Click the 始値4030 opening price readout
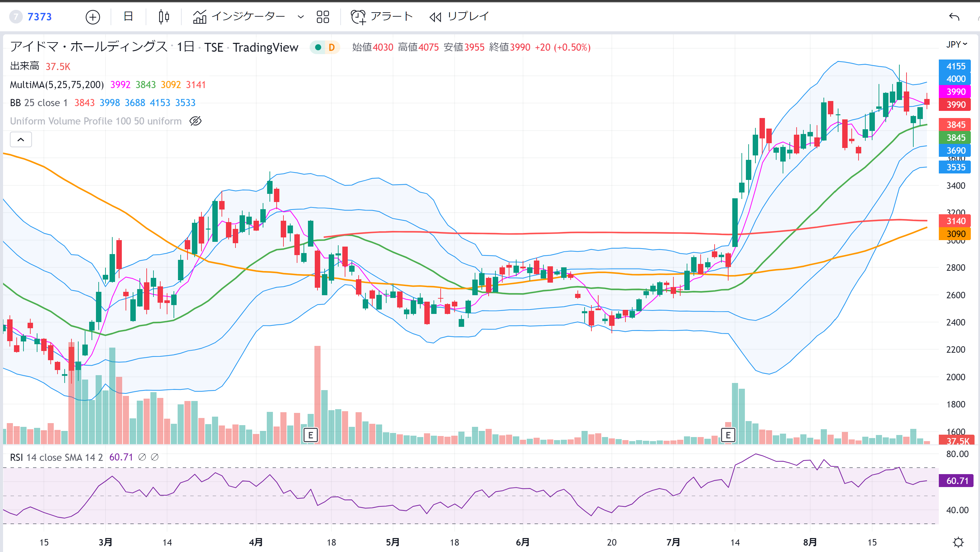Viewport: 980px width, 552px height. pos(373,47)
